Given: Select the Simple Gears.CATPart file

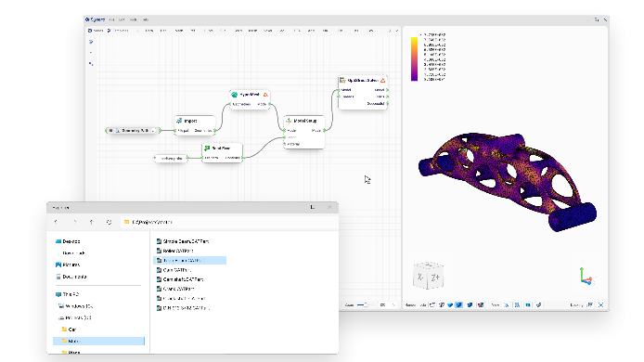Looking at the screenshot, I should point(183,241).
